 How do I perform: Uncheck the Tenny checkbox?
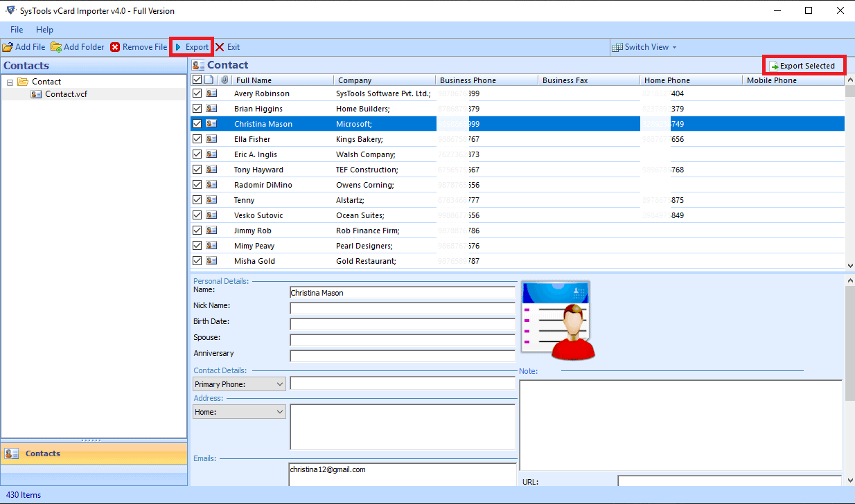point(197,200)
